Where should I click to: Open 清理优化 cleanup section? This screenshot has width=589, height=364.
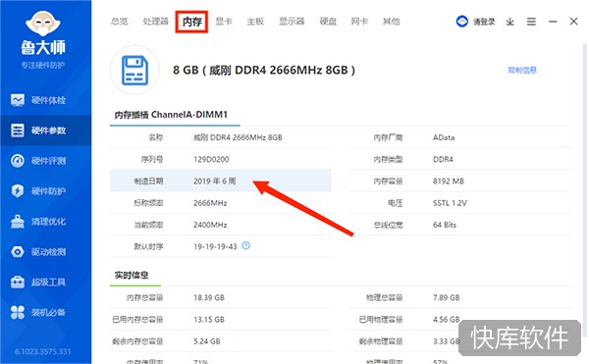[45, 222]
